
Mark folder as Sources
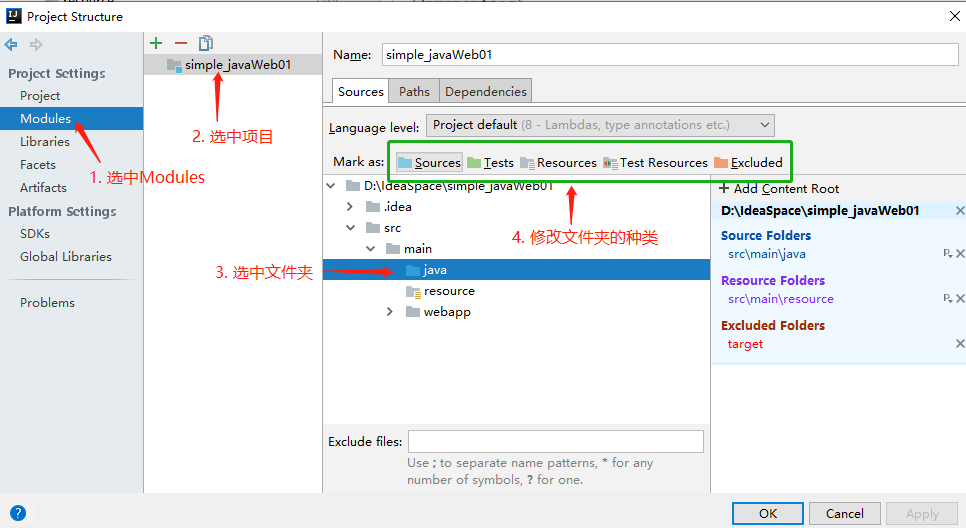pyautogui.click(x=429, y=163)
